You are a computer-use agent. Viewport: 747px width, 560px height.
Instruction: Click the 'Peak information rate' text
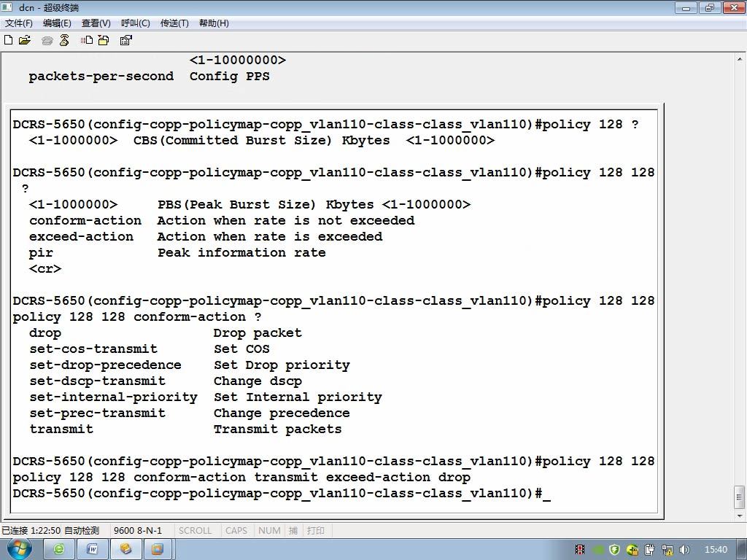coord(241,253)
